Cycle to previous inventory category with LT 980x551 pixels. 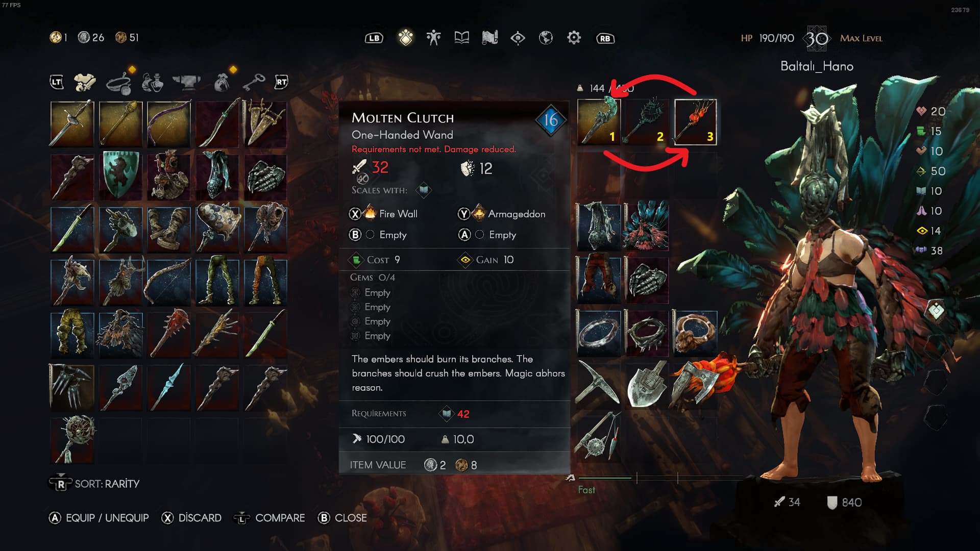tap(57, 82)
